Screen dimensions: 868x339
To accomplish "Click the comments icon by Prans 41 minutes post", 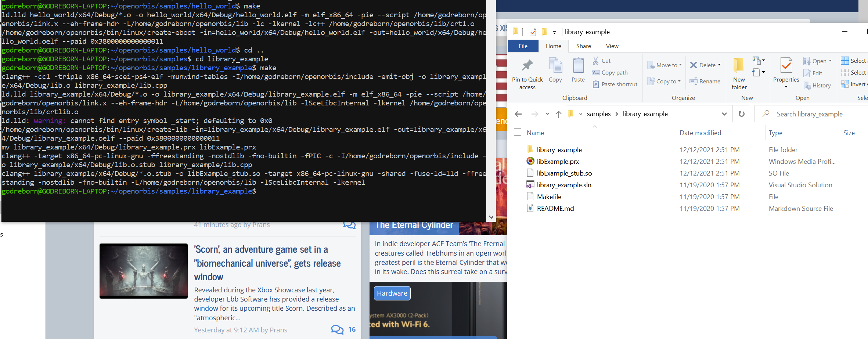I will [349, 225].
